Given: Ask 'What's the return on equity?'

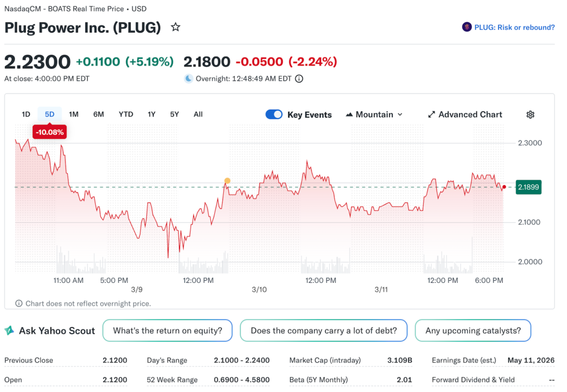Looking at the screenshot, I should (167, 331).
